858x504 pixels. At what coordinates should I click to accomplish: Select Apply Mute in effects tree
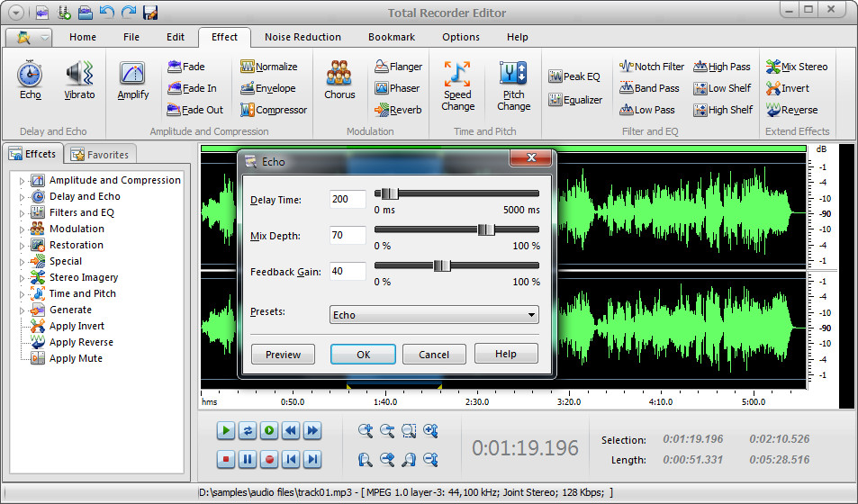(x=67, y=358)
